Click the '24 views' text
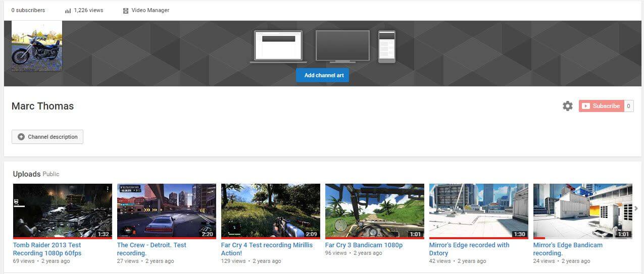Screen dimensions: 644x274 tap(544, 261)
